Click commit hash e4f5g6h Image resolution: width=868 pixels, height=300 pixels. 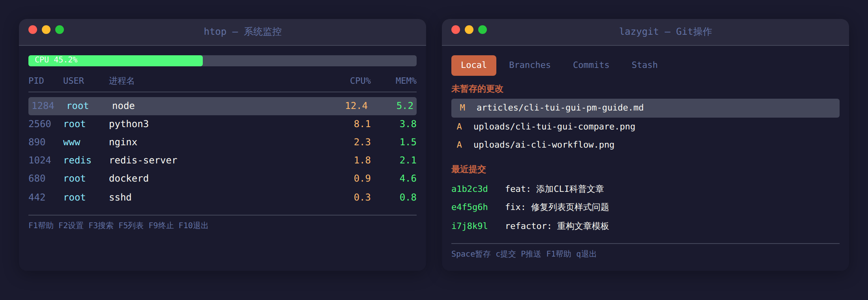(x=470, y=207)
